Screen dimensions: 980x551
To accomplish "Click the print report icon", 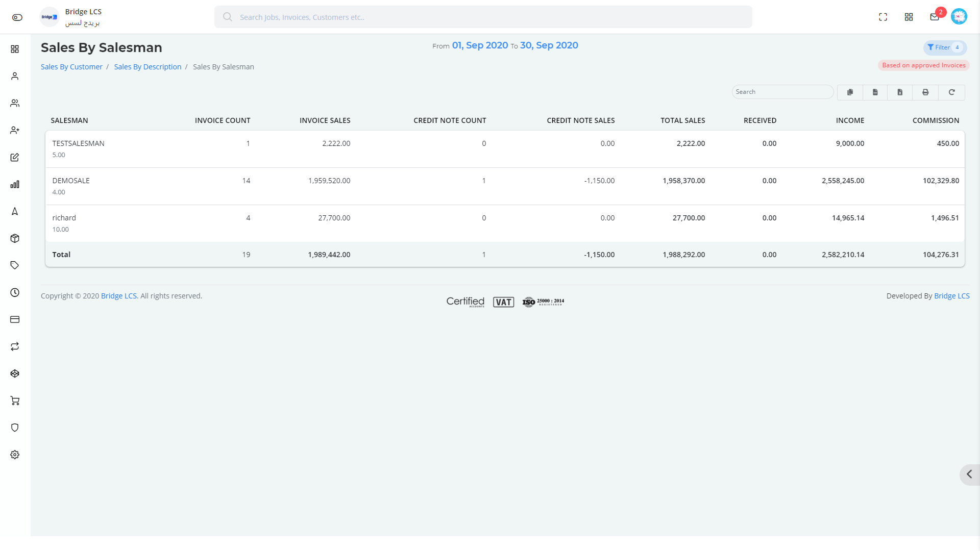I will 925,91.
